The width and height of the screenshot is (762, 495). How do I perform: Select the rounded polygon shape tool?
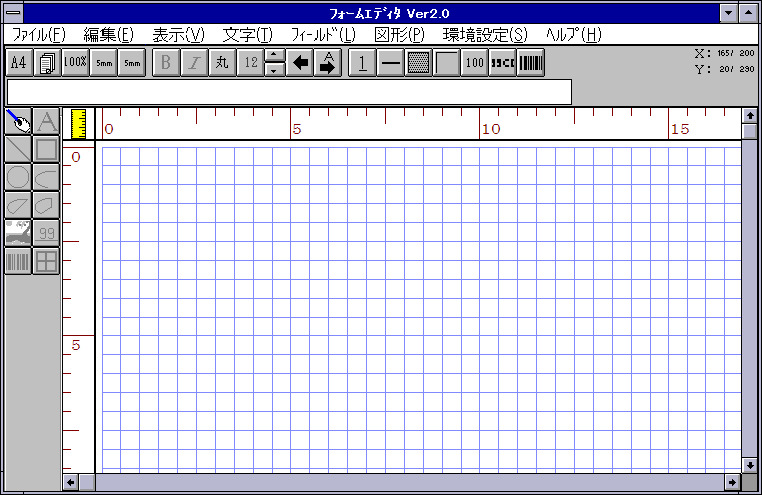(x=47, y=205)
